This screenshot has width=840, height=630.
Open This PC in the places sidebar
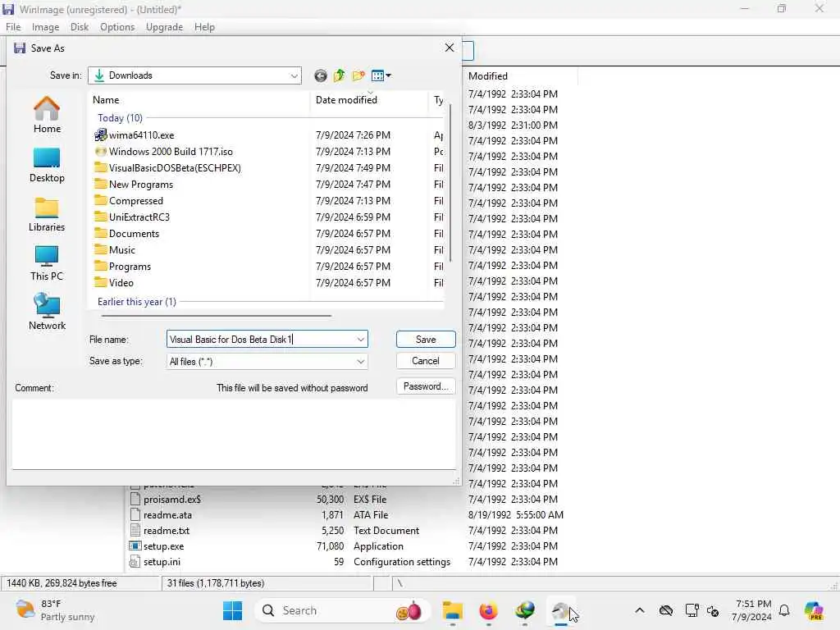47,263
